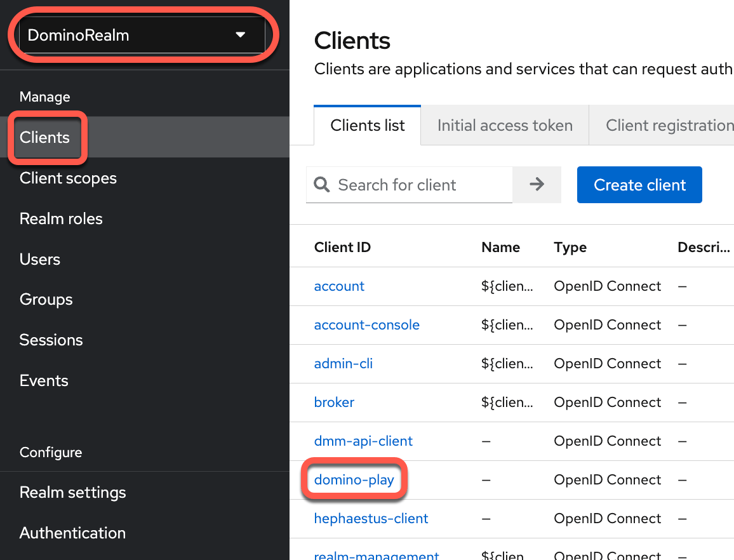Submit client search with arrow button
The width and height of the screenshot is (734, 560).
tap(537, 185)
